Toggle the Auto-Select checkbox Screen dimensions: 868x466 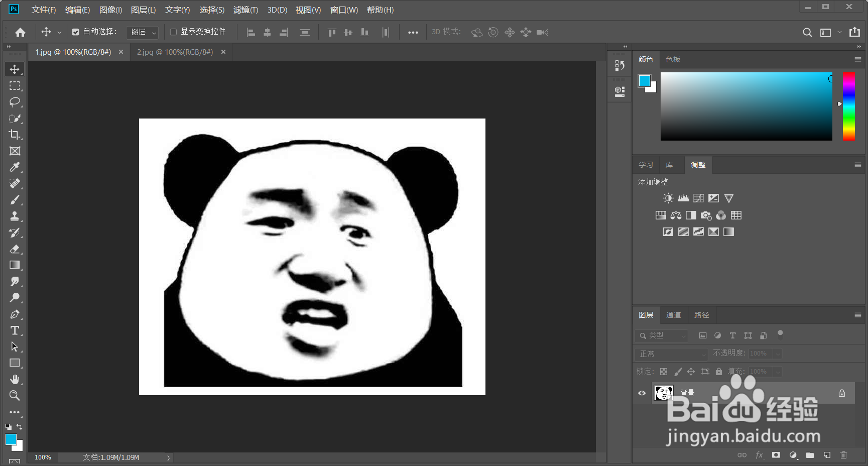[x=75, y=32]
